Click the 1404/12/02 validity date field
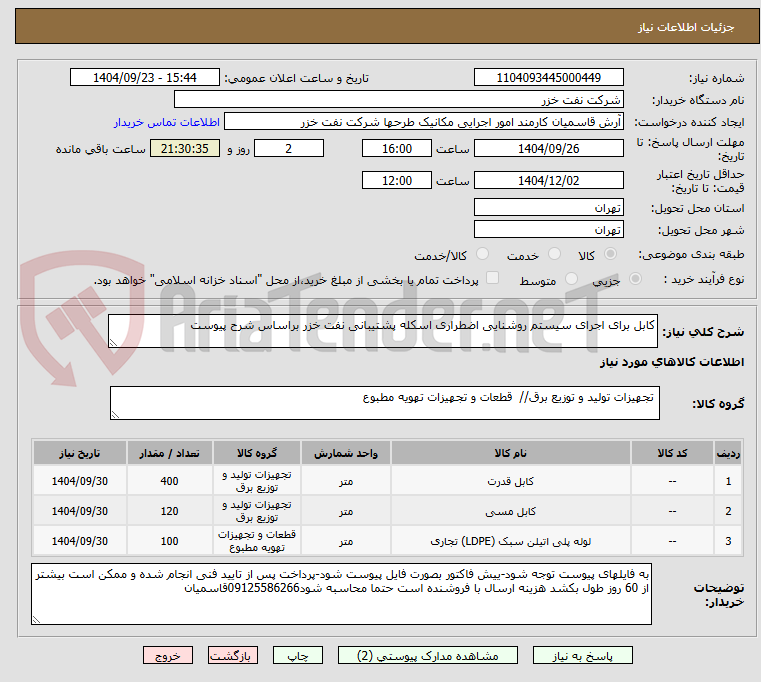 [x=548, y=180]
